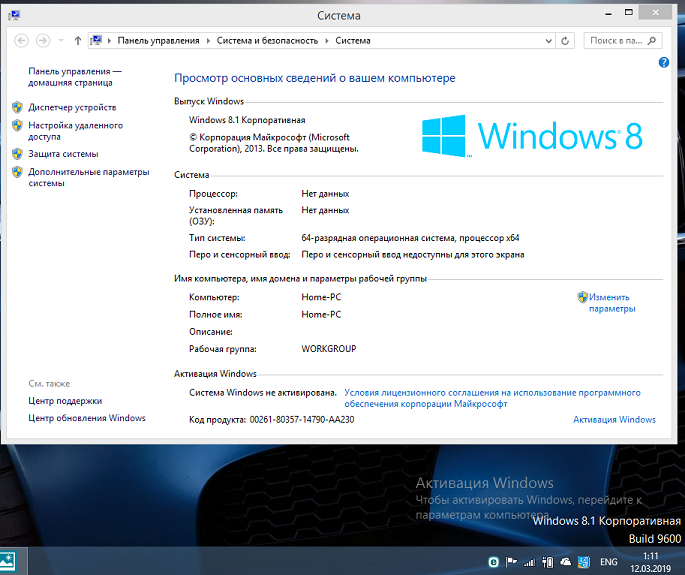Viewport: 685px width, 575px height.
Task: Select Система breadcrumb in address bar
Action: click(x=353, y=41)
